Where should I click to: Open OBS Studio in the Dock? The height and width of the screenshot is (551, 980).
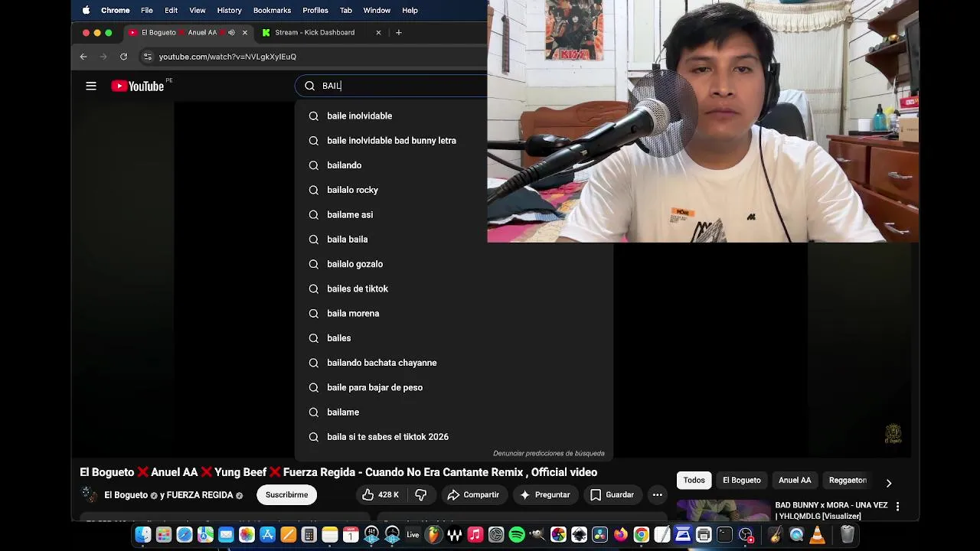[746, 535]
